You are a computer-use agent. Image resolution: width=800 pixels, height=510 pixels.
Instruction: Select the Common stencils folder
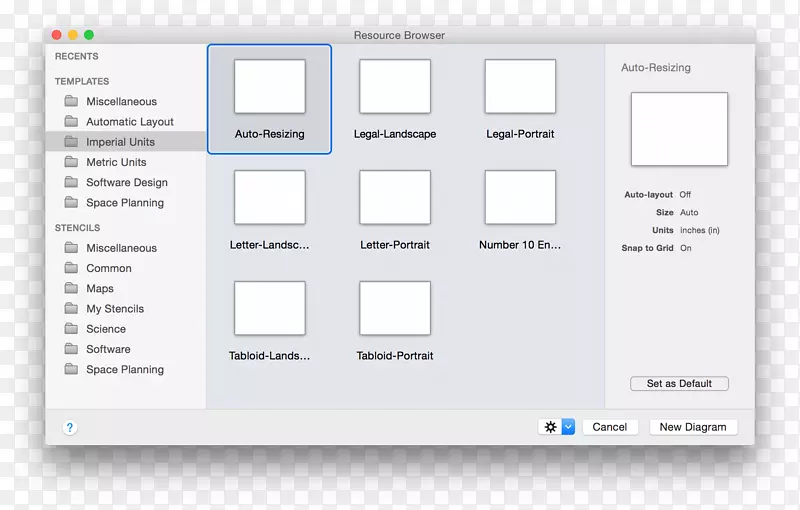[108, 268]
